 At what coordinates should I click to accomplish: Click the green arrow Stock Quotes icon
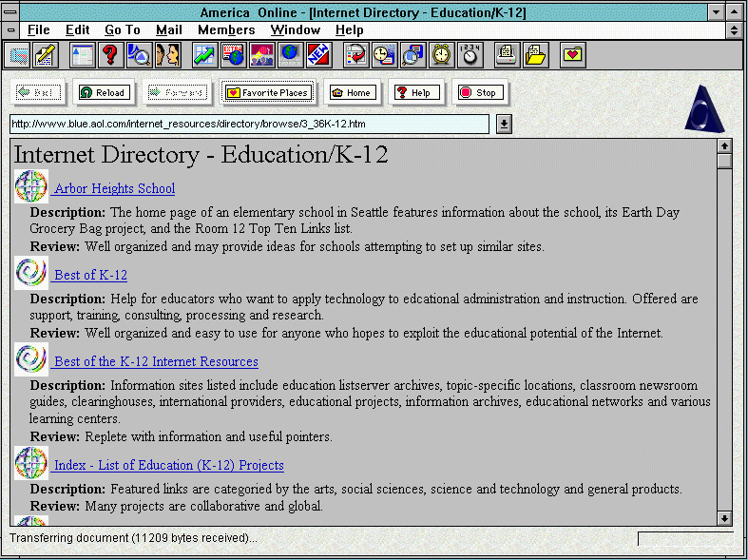(205, 55)
